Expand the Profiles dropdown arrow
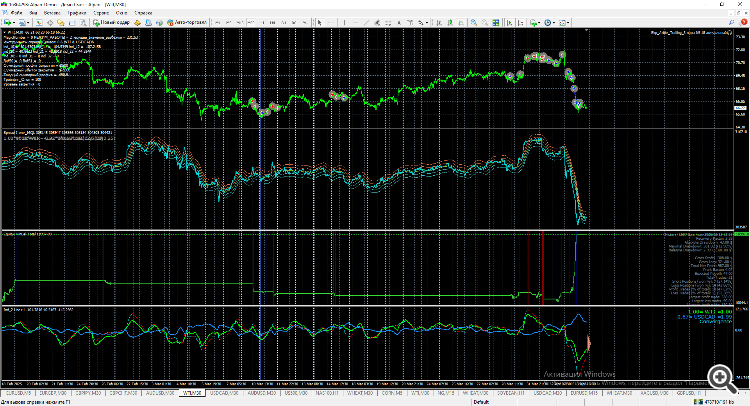The width and height of the screenshot is (750, 406). pyautogui.click(x=28, y=22)
